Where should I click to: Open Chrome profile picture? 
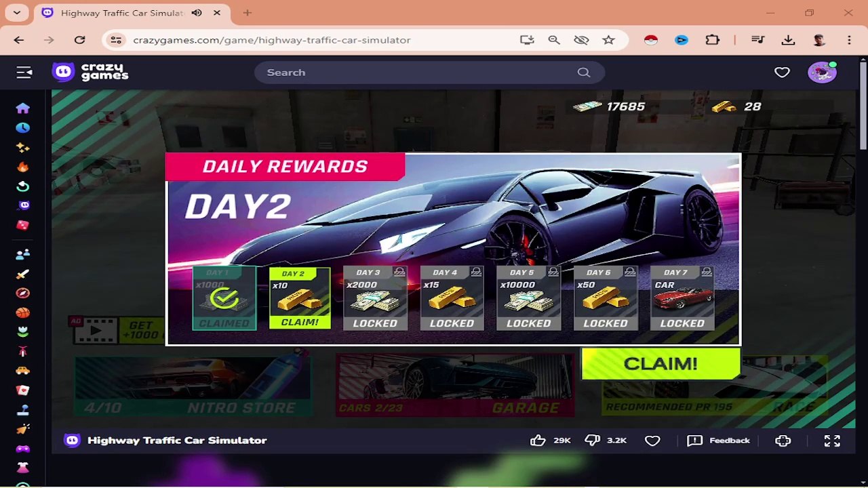819,40
